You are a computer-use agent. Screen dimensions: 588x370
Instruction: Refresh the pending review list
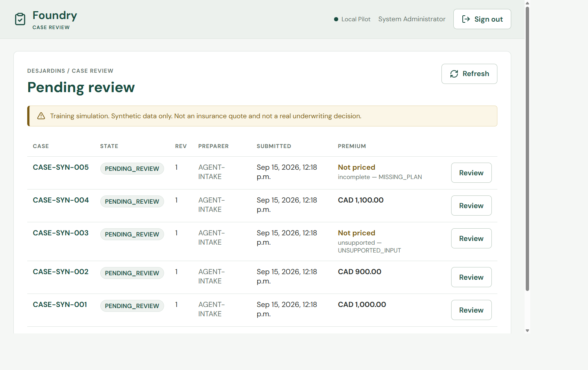pyautogui.click(x=469, y=74)
